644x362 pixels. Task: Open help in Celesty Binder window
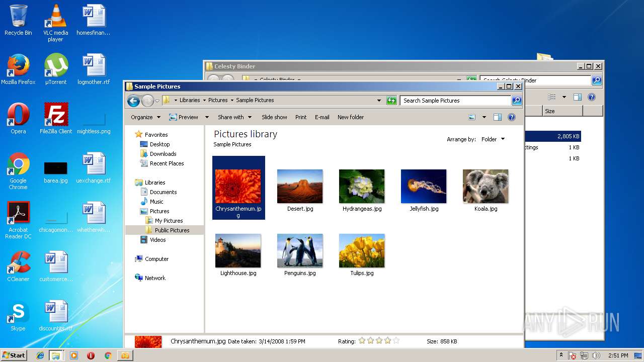(x=592, y=97)
